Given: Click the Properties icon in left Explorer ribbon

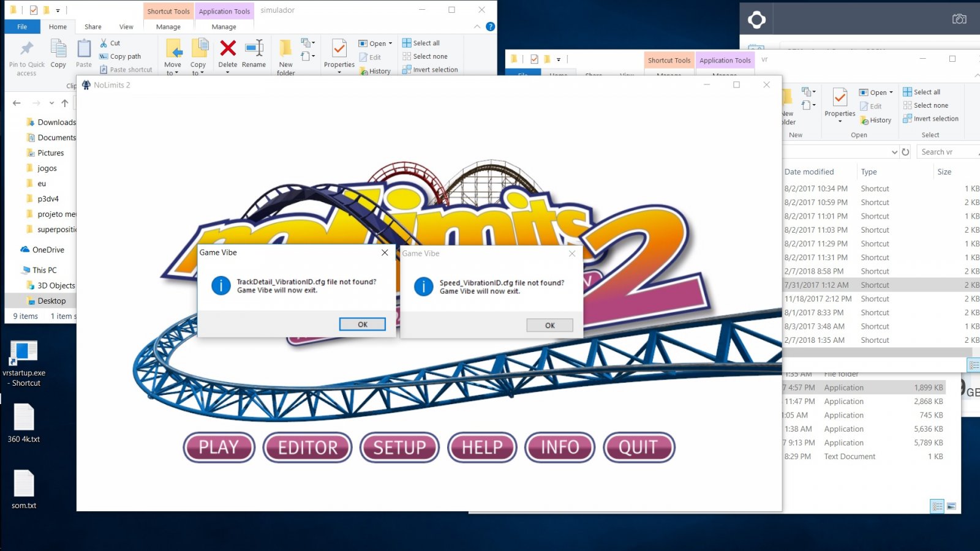Looking at the screenshot, I should pyautogui.click(x=339, y=49).
